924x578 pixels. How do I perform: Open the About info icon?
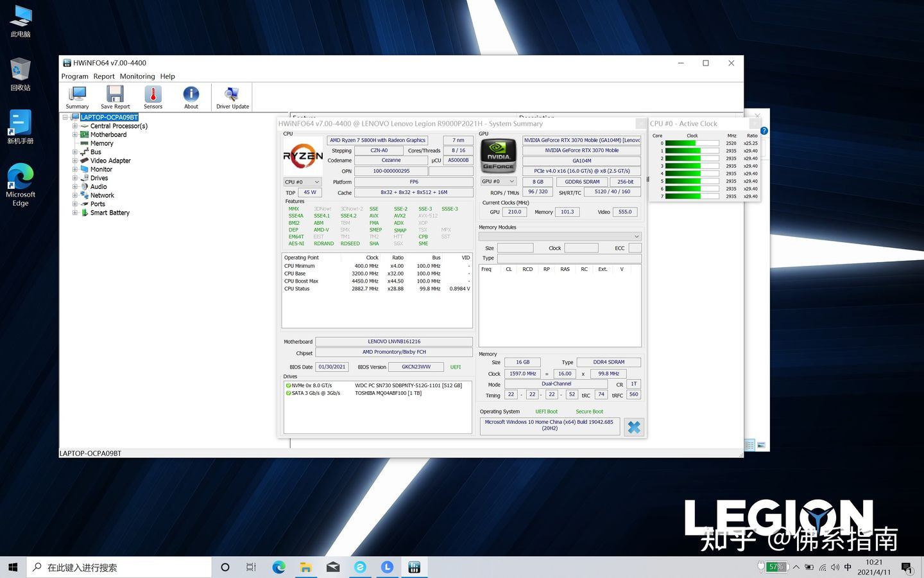click(191, 97)
